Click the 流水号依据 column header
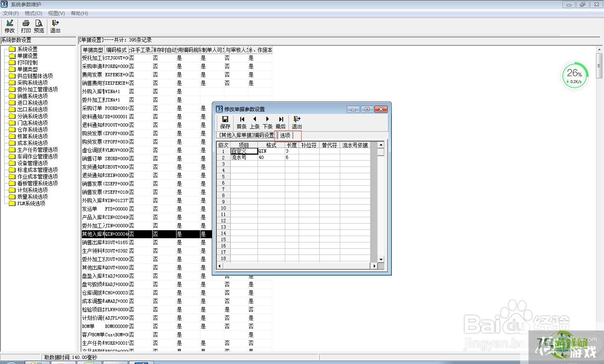This screenshot has width=604, height=364. tap(355, 145)
